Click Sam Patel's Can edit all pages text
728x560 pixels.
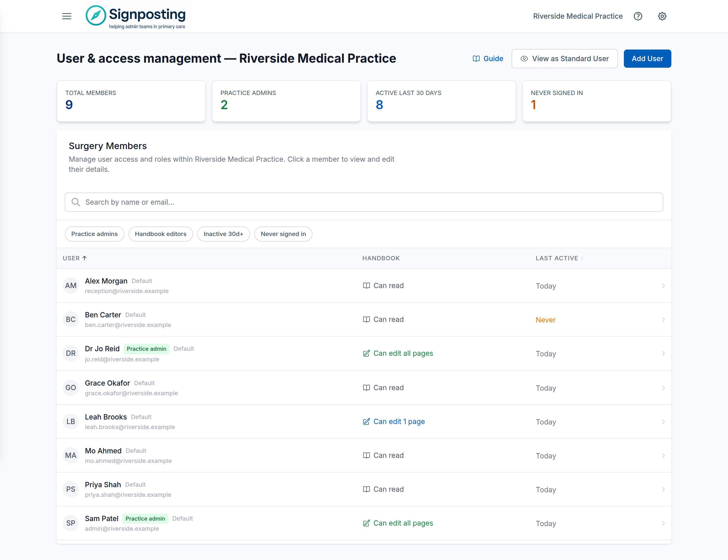(403, 523)
